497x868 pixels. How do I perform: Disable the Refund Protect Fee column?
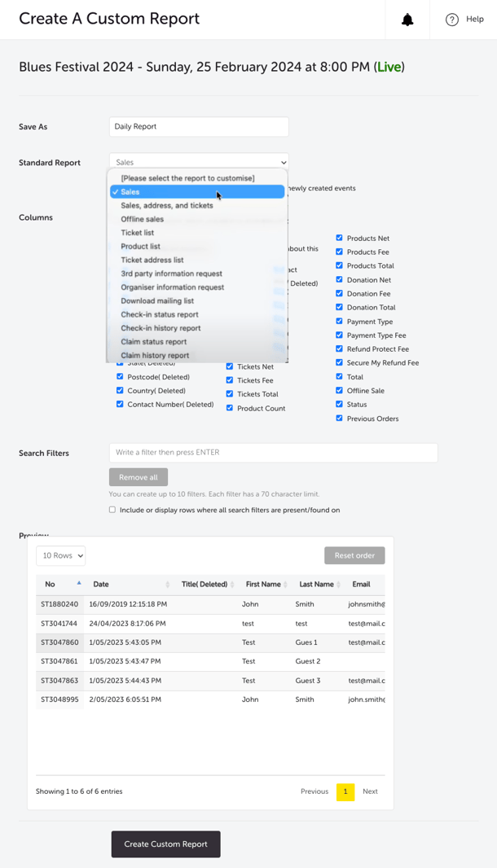339,349
